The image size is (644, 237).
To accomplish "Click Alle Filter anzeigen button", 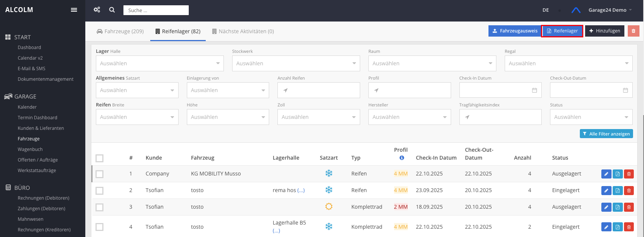I will pos(606,134).
